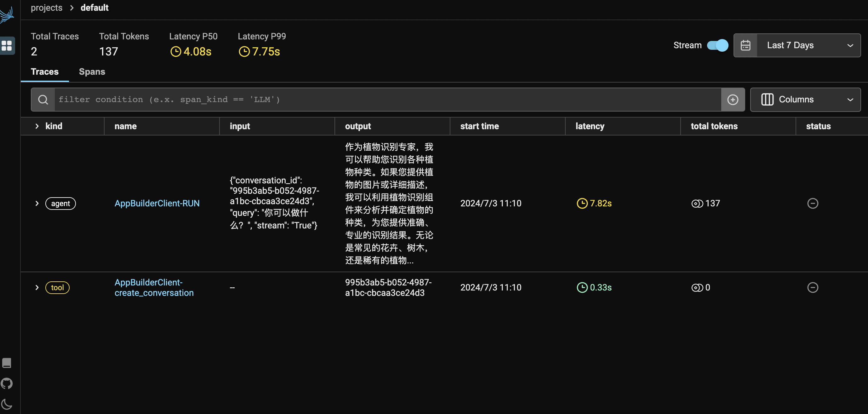This screenshot has width=868, height=414.
Task: Open the documentation book icon
Action: pos(7,363)
